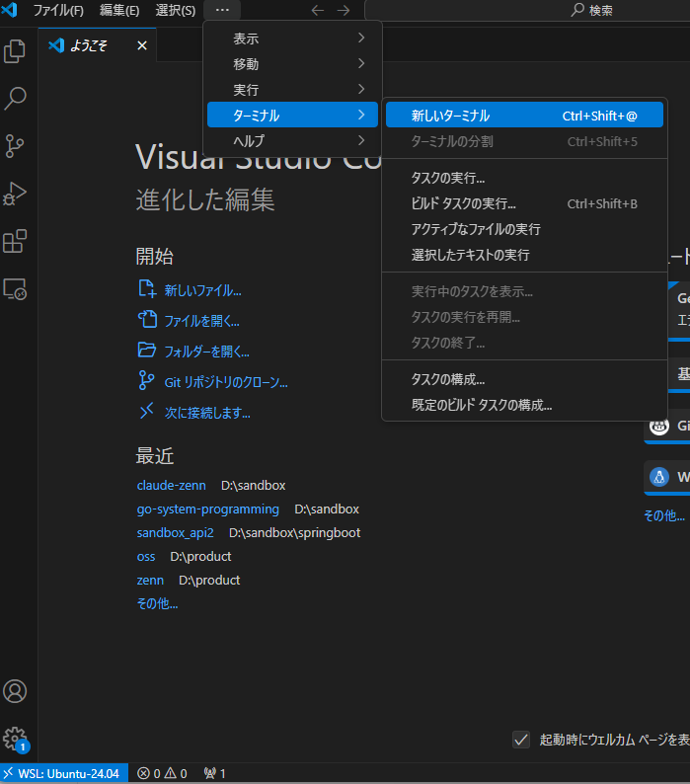Select タスクの実行... menu item
Image resolution: width=690 pixels, height=784 pixels.
click(x=524, y=178)
